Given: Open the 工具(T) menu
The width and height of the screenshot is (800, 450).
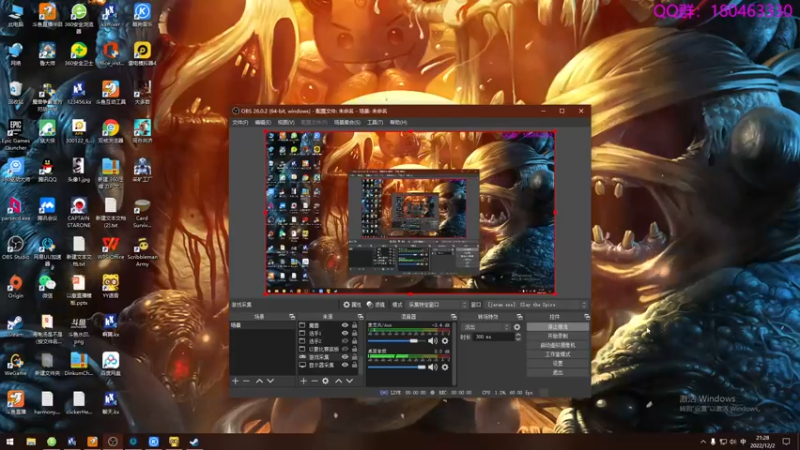Looking at the screenshot, I should (375, 122).
